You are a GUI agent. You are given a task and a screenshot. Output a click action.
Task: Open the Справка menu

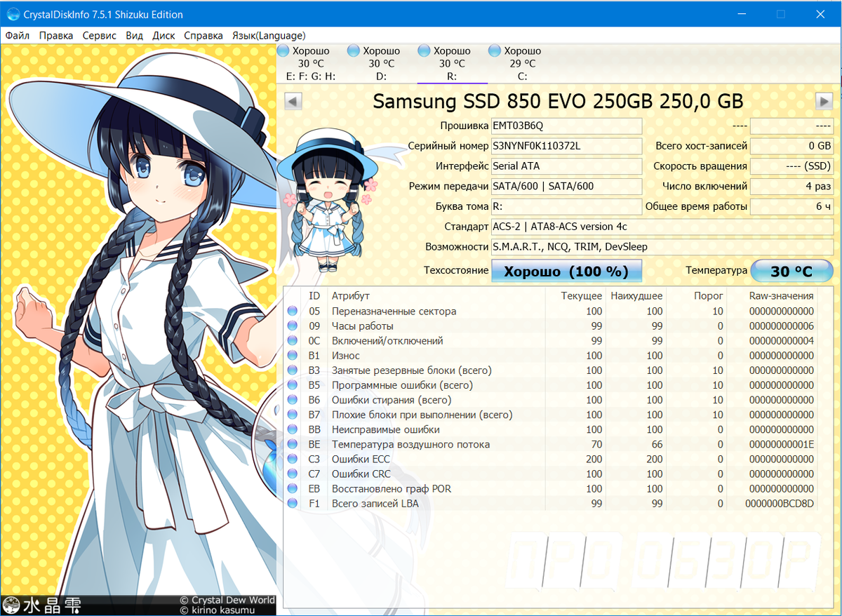coord(203,36)
